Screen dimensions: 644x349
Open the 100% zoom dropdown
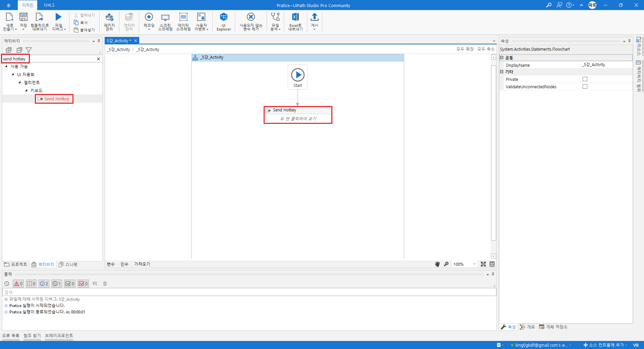tap(465, 264)
